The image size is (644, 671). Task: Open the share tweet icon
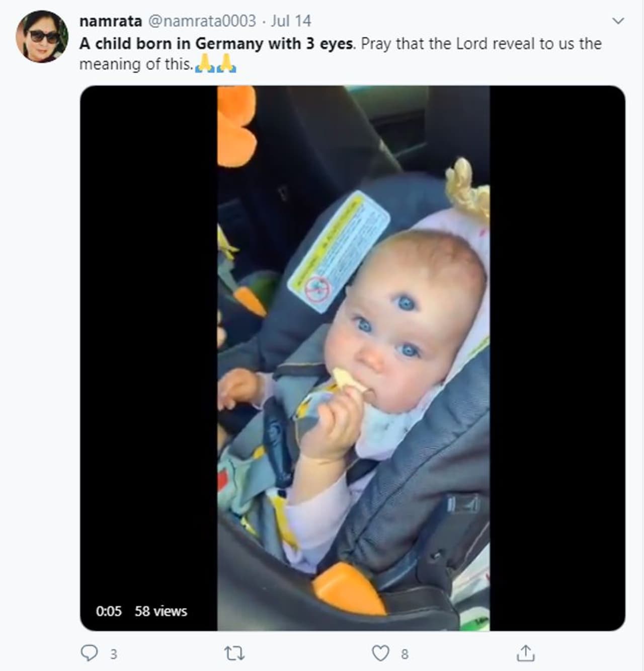point(525,653)
